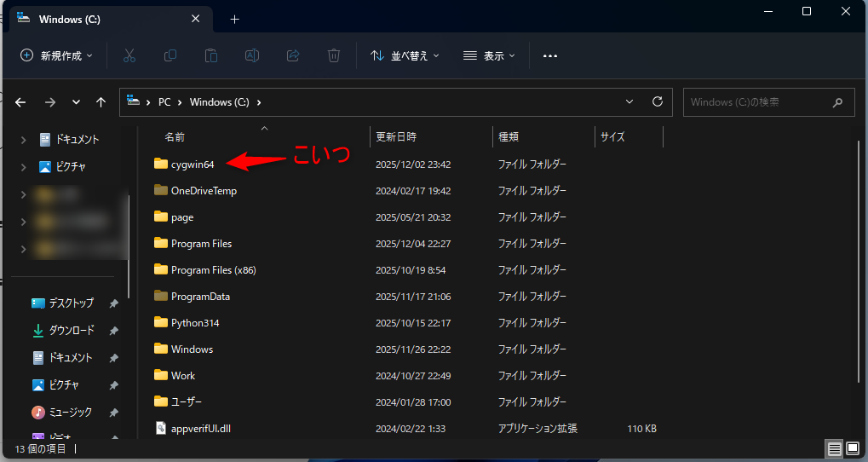Image resolution: width=868 pixels, height=462 pixels.
Task: Click the Paste clipboard icon
Action: click(x=211, y=55)
